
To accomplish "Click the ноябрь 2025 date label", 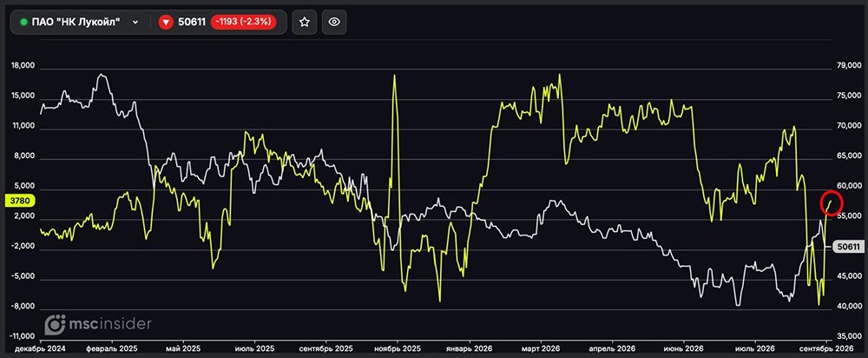I will (397, 348).
